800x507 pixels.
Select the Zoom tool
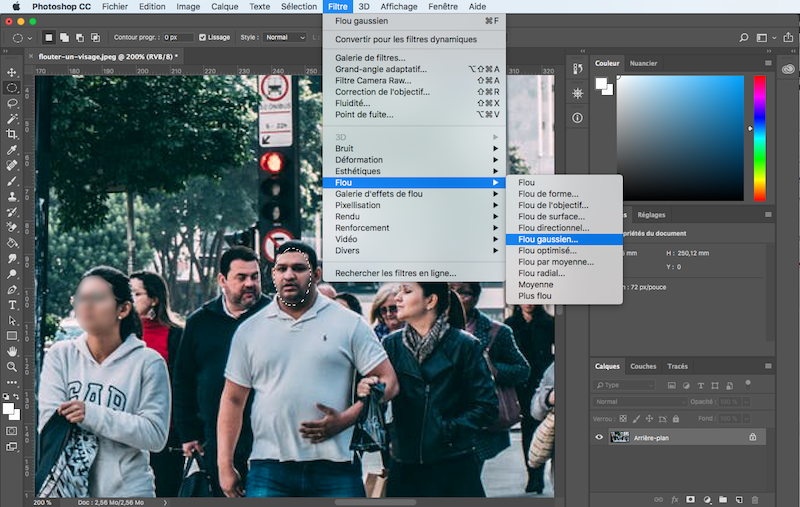(x=12, y=367)
